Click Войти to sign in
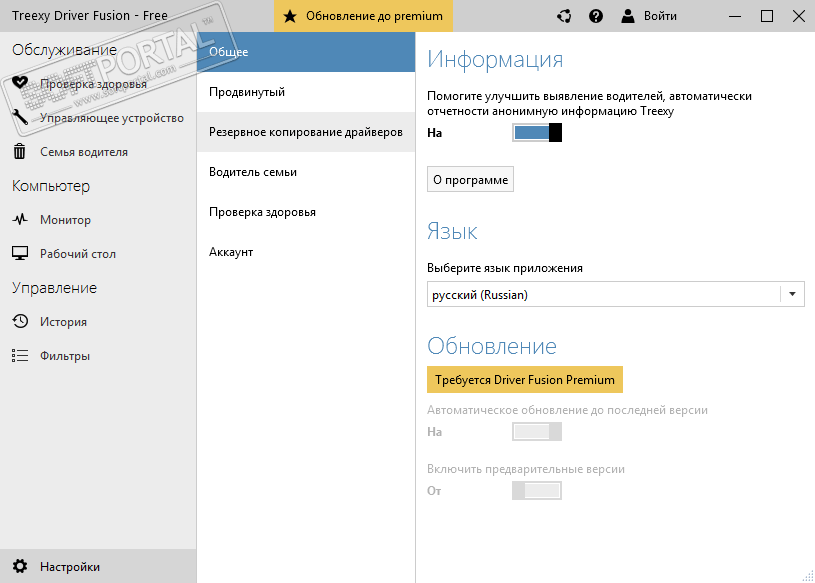 tap(660, 16)
